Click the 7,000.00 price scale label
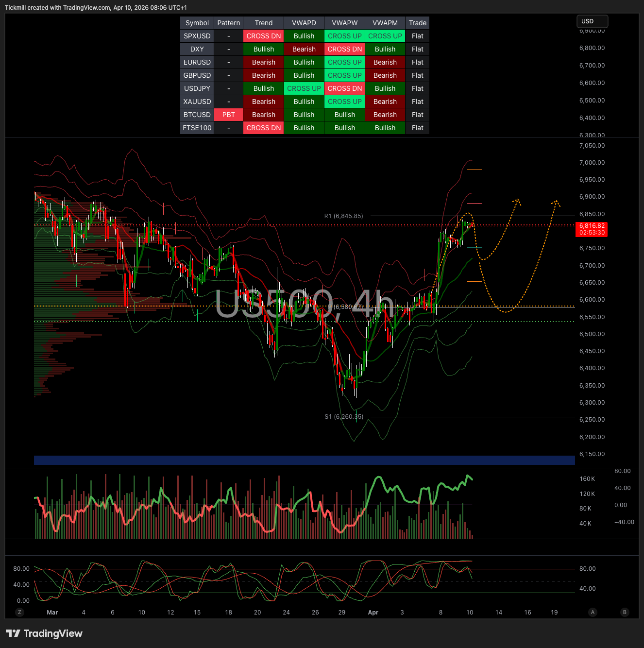644x648 pixels. click(x=592, y=163)
